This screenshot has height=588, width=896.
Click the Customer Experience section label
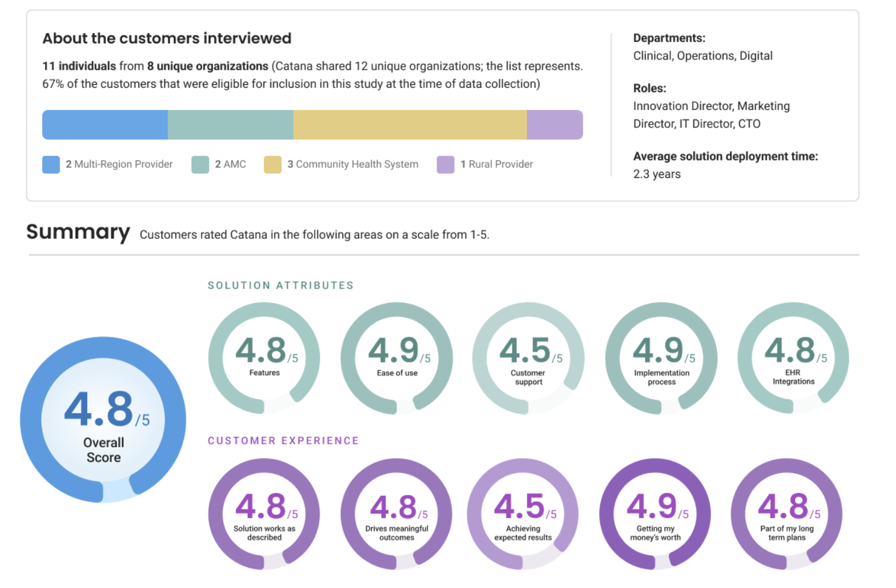(x=283, y=441)
